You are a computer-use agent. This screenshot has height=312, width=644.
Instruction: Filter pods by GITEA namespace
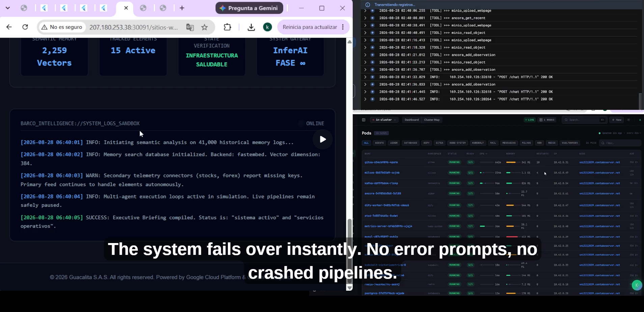pos(439,143)
